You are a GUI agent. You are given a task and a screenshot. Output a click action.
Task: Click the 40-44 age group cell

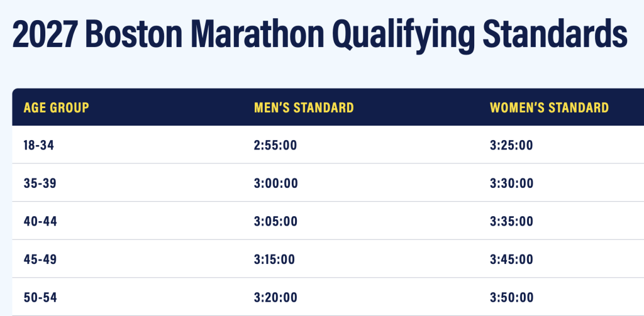coord(40,221)
